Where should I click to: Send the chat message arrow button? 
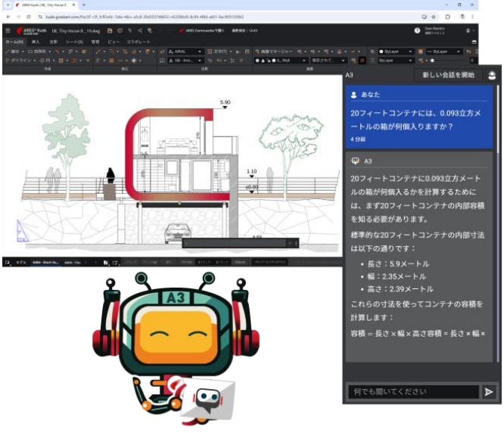point(489,391)
